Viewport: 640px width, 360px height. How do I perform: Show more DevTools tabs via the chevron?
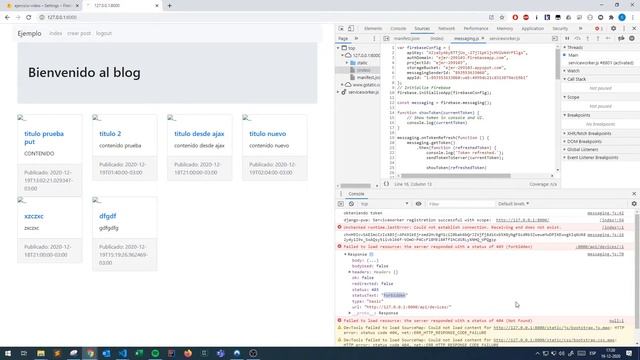pyautogui.click(x=580, y=29)
